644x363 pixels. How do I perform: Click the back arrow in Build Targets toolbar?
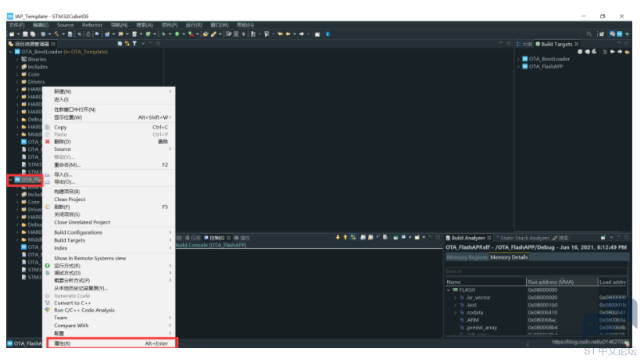[613, 52]
